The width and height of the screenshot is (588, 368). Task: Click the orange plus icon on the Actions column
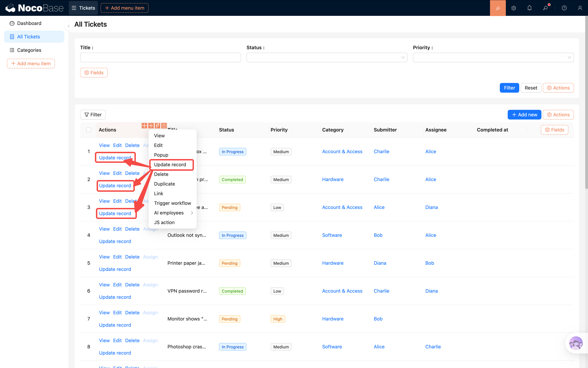coord(151,126)
